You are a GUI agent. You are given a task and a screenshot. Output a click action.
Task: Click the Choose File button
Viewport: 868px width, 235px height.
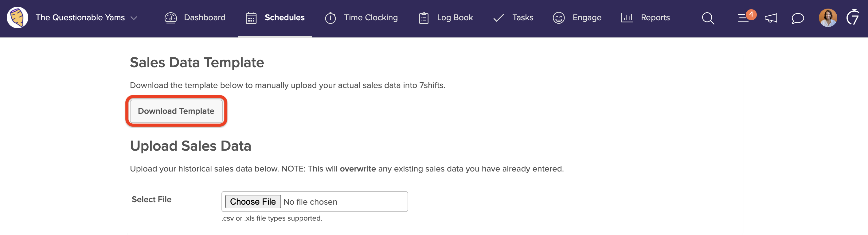[253, 202]
